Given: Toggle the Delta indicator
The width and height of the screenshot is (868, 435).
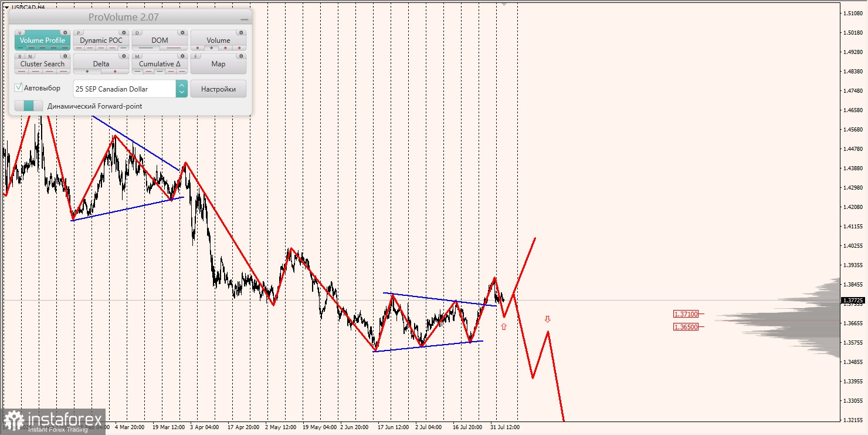Looking at the screenshot, I should coord(101,63).
